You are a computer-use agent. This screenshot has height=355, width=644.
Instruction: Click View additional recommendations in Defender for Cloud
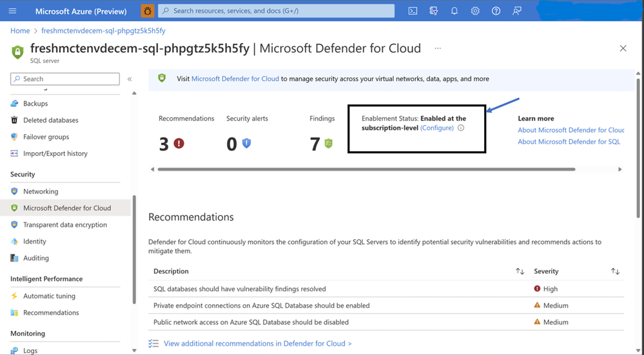[257, 343]
